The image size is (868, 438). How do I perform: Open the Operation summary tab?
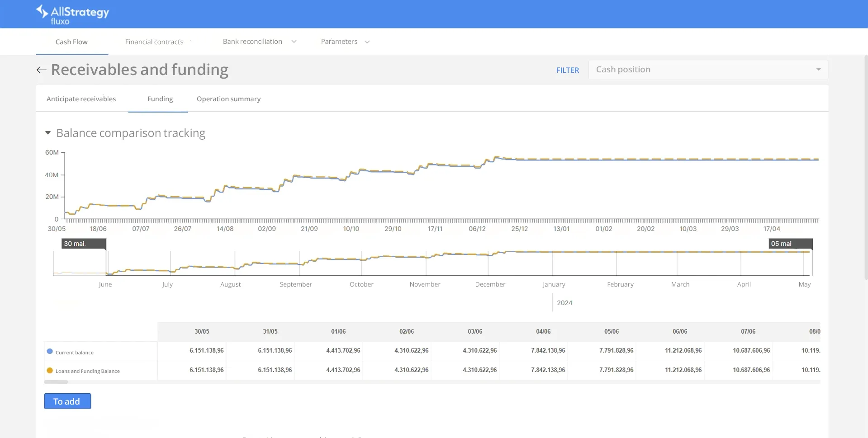(x=228, y=99)
